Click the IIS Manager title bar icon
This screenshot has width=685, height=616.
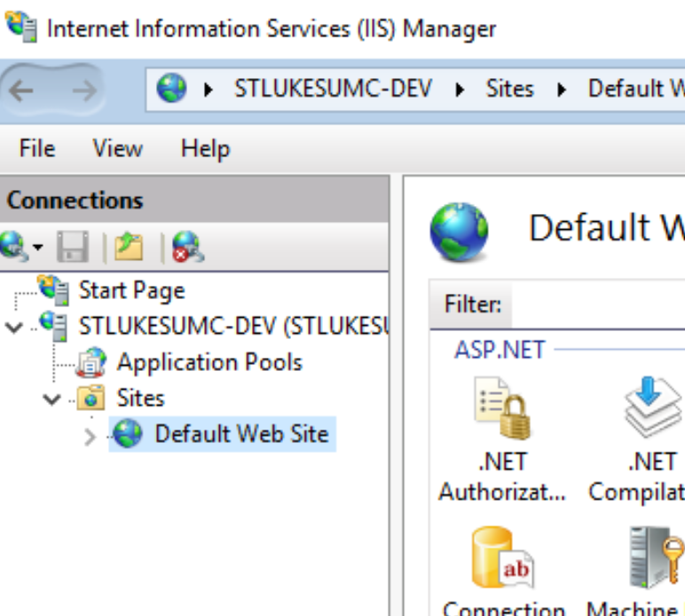pos(21,27)
